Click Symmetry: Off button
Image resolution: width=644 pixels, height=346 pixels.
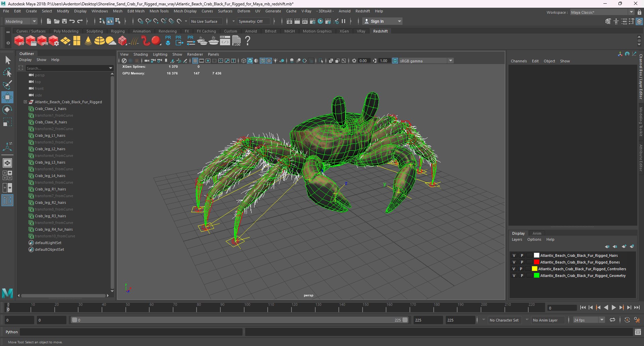[254, 21]
